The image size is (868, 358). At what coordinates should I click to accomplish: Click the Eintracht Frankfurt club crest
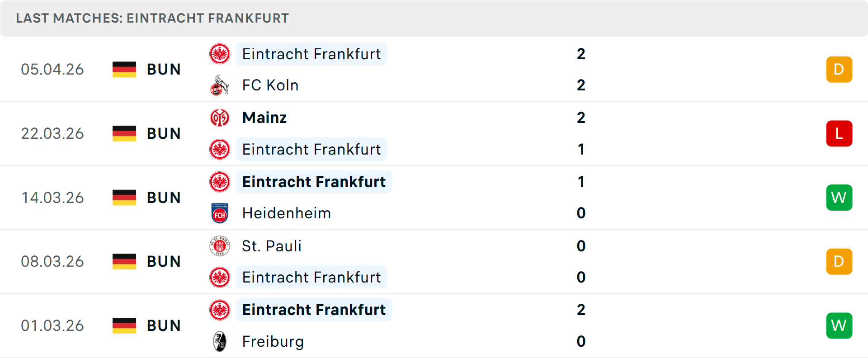pos(220,54)
